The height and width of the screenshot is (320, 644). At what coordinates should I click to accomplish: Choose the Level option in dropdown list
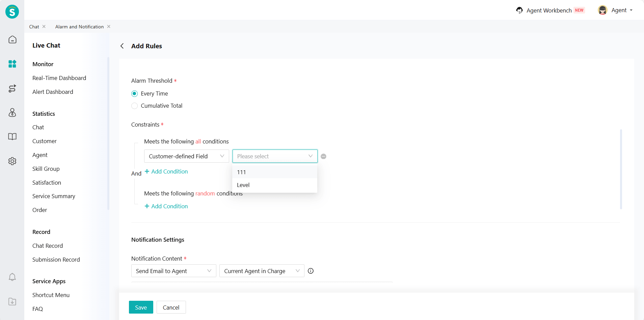tap(243, 185)
